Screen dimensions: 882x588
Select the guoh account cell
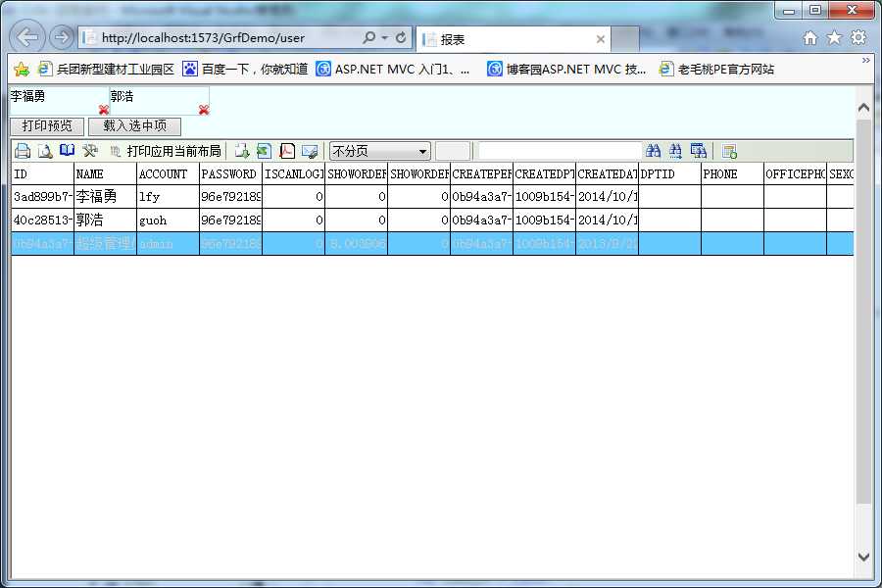tap(168, 220)
